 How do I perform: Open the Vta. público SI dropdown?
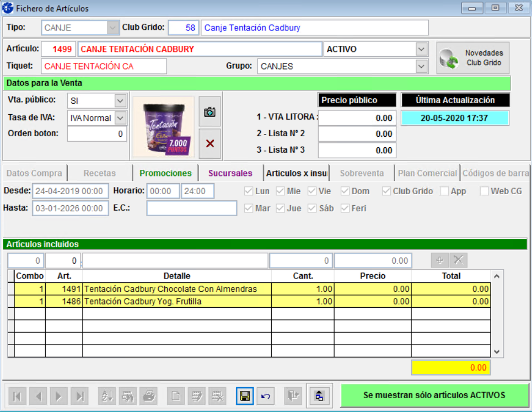120,100
